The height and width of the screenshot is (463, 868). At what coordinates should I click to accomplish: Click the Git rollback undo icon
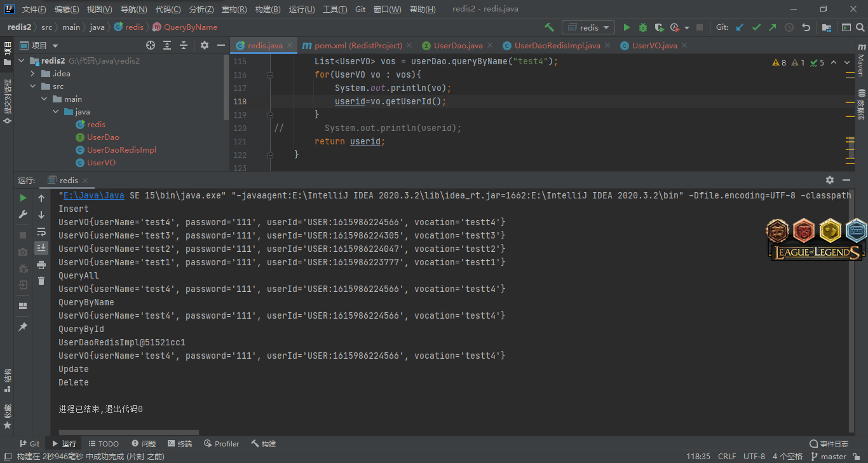pos(806,27)
